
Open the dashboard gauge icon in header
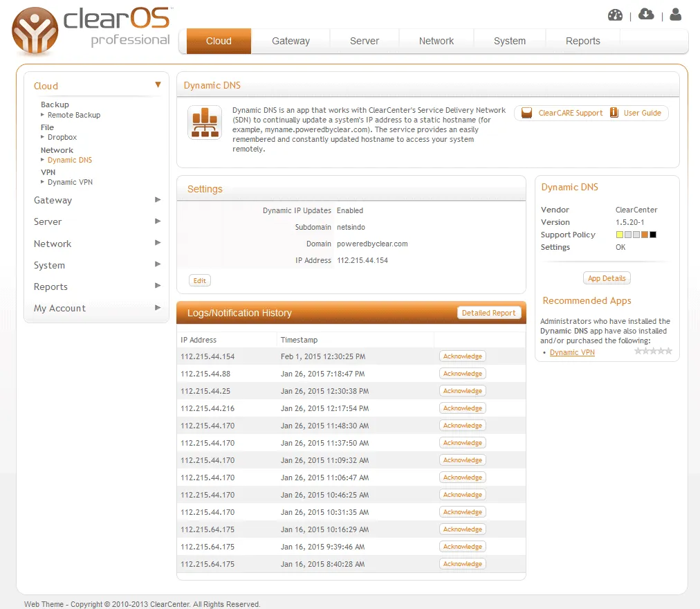615,15
